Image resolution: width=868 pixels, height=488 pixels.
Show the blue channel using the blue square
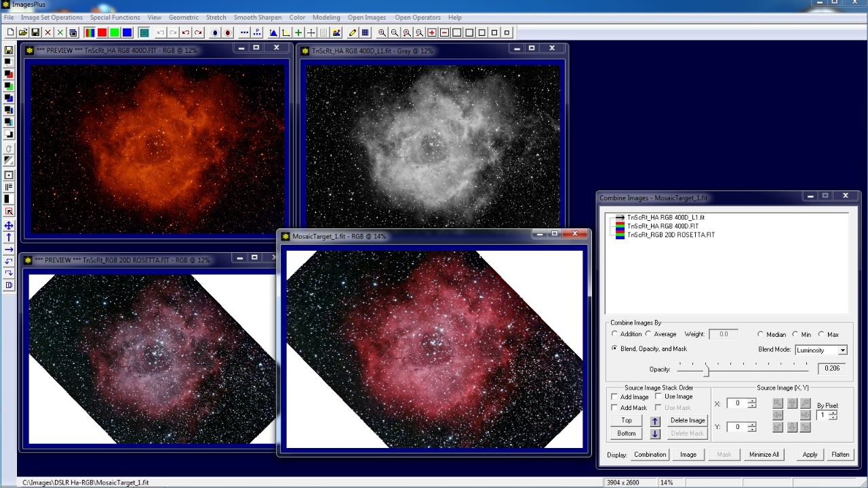click(127, 33)
